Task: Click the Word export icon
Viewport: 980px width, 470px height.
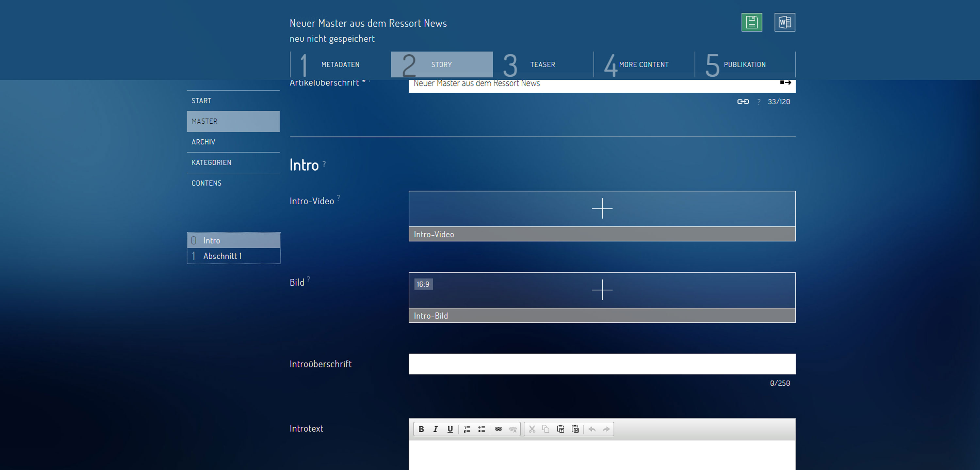Action: coord(784,22)
